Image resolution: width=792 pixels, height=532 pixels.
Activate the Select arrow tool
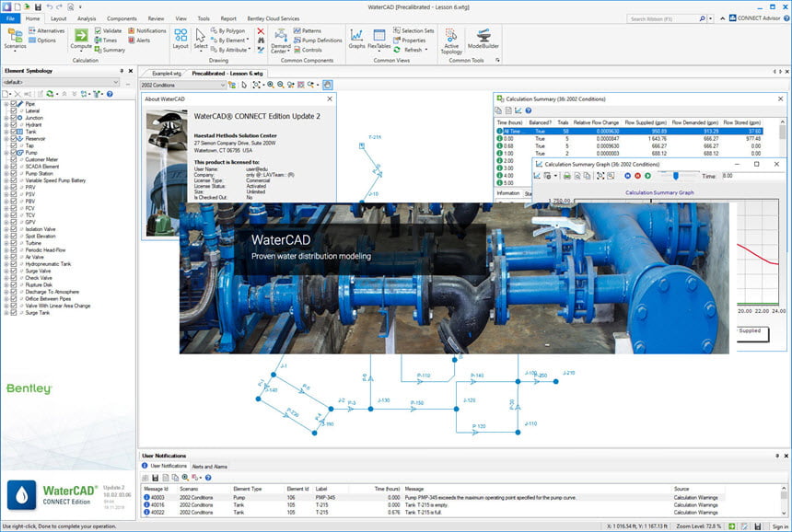(201, 39)
